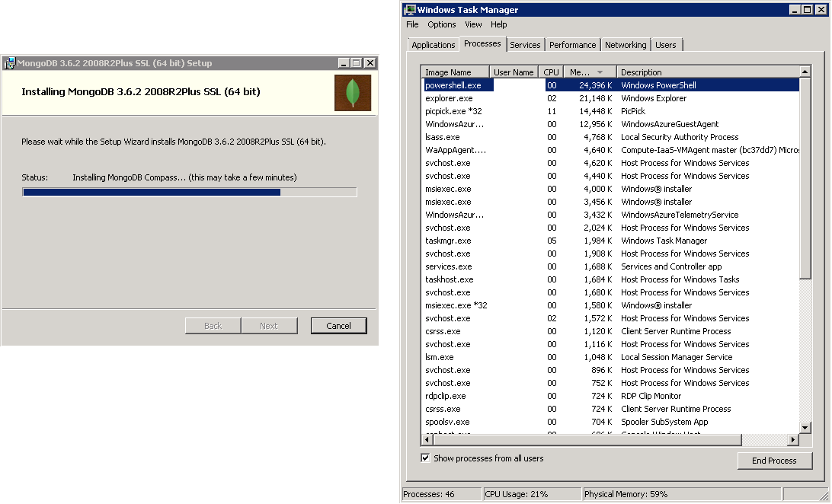Select the picpick.exe *32 process

[453, 111]
